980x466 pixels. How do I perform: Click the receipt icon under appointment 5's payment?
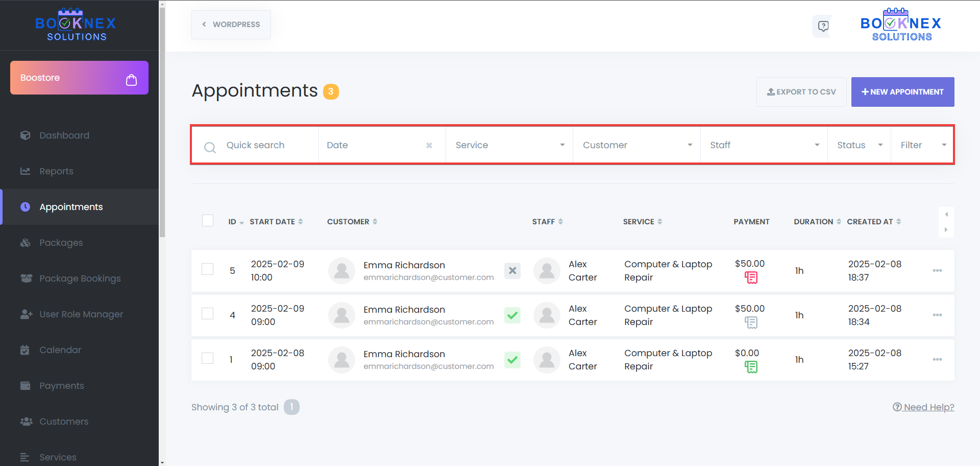tap(751, 277)
